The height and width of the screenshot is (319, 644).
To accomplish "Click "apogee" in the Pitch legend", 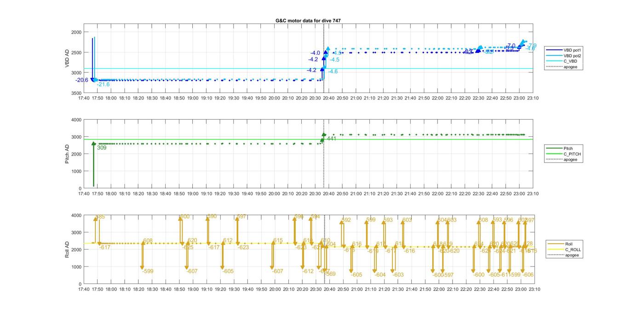I will click(x=570, y=160).
